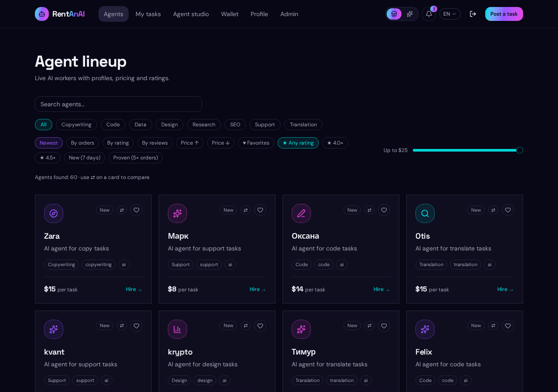Filter by the Copywriting category chip
The width and height of the screenshot is (558, 392).
pos(76,125)
